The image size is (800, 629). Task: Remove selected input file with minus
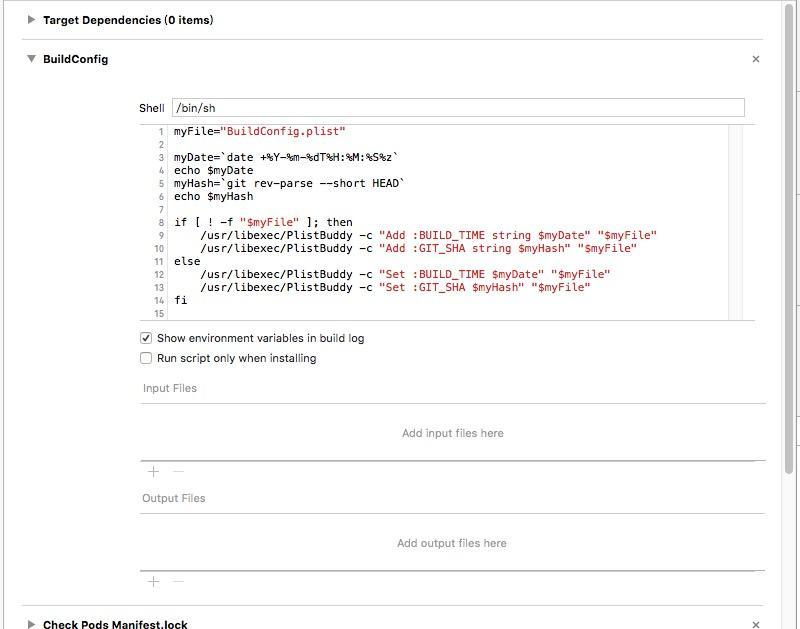coord(178,471)
